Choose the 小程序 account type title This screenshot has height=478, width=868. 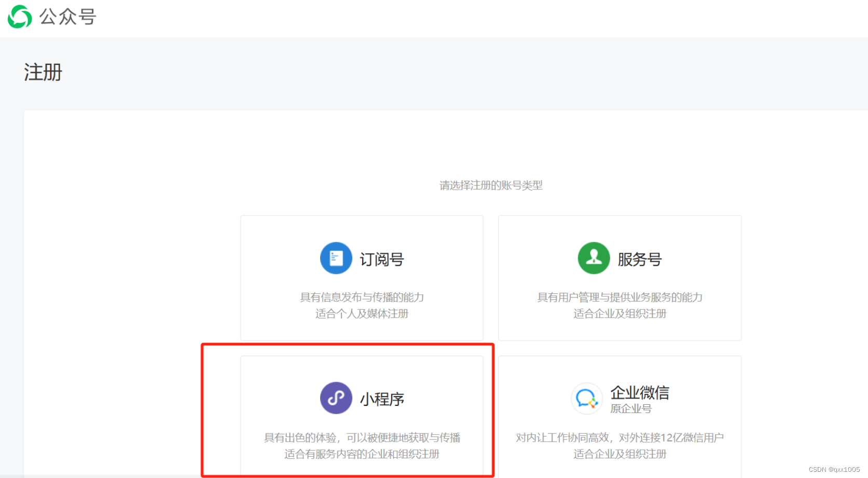(x=382, y=399)
